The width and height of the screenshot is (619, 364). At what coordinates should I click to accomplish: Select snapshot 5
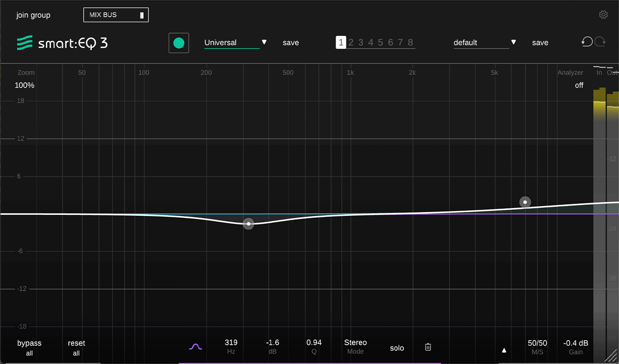(x=380, y=42)
